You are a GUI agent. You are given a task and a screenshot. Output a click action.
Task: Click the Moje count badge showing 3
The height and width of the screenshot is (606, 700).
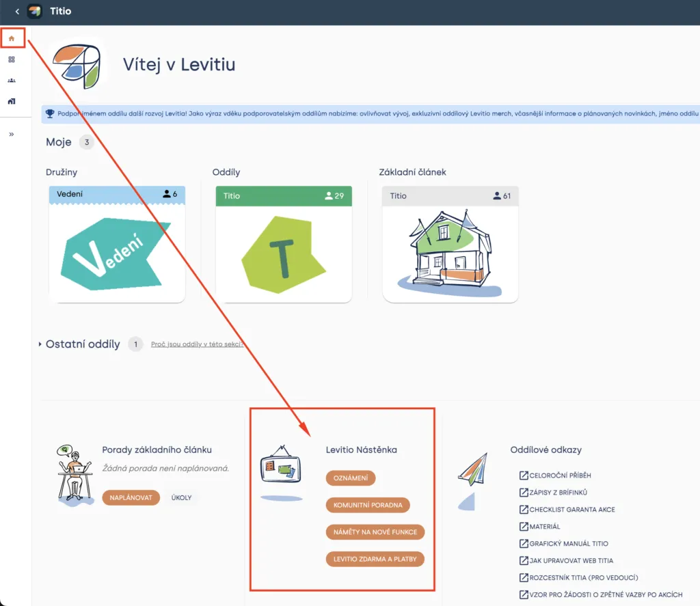click(87, 142)
